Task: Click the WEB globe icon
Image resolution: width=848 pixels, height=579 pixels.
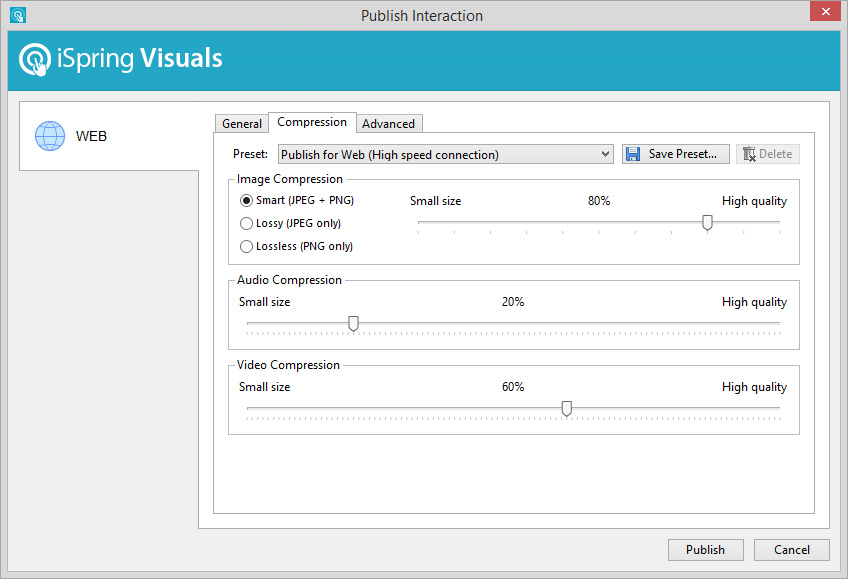Action: coord(49,136)
